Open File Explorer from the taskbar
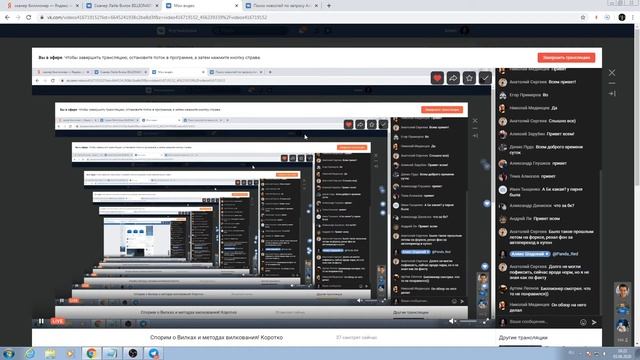The height and width of the screenshot is (360, 640). tap(50, 353)
